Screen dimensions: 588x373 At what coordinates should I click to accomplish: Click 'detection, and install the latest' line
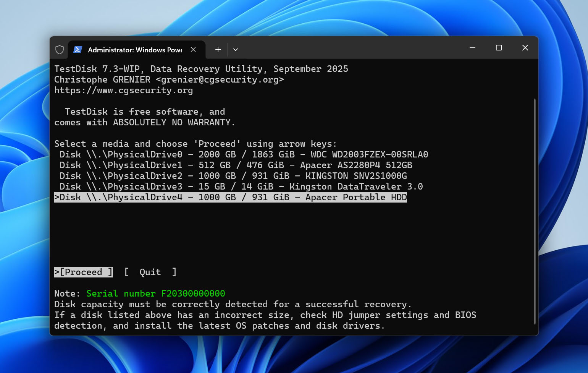[220, 326]
